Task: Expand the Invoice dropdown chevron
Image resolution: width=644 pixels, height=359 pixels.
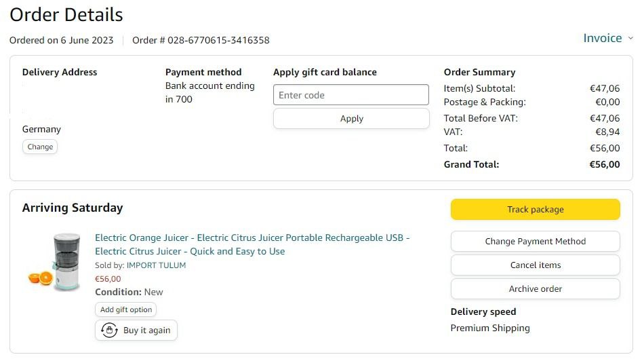Action: point(630,39)
